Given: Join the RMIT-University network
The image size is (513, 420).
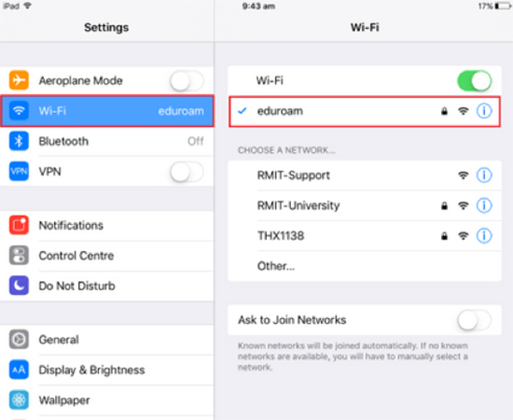Looking at the screenshot, I should [x=365, y=205].
